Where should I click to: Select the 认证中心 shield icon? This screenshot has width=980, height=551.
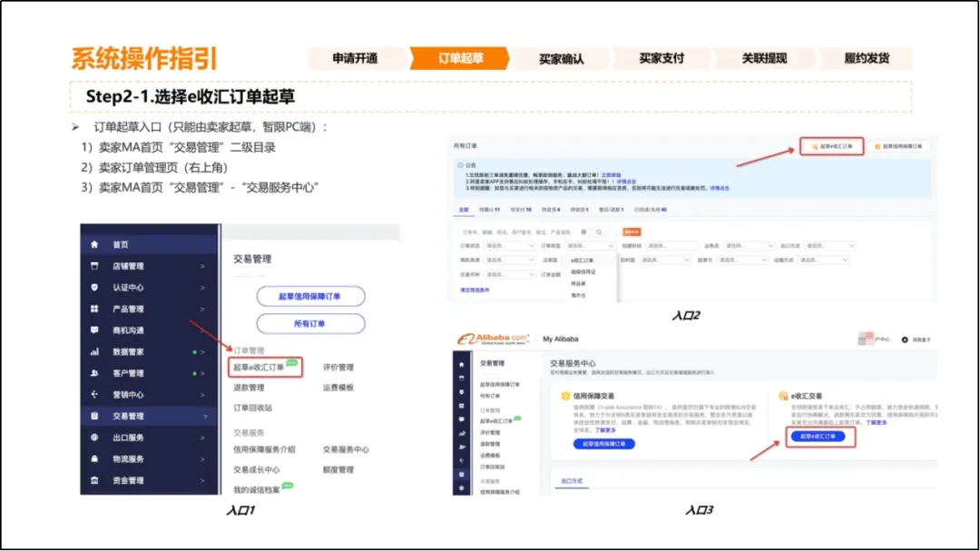click(x=95, y=287)
